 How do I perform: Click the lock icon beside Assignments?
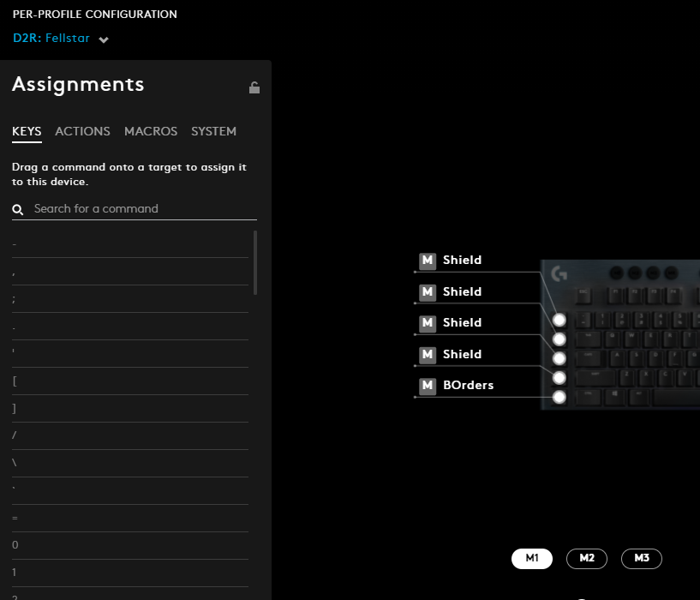(254, 87)
